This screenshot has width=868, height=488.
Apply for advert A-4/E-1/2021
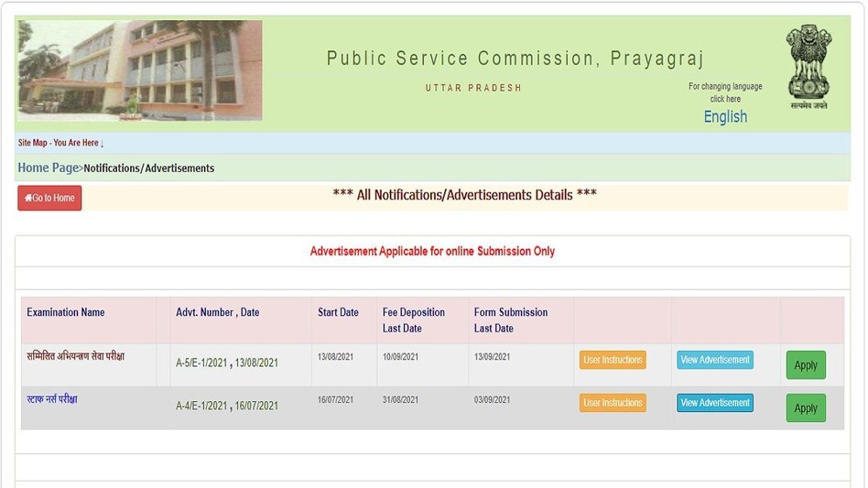tap(806, 408)
